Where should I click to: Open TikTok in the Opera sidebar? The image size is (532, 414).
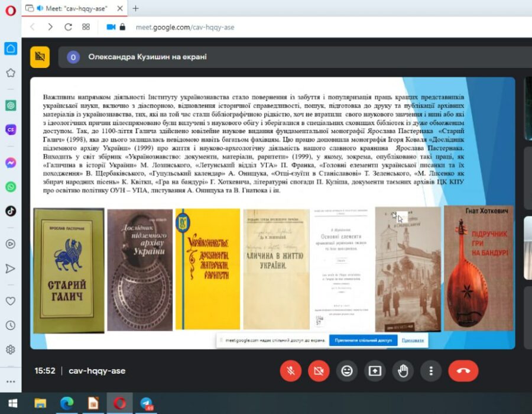click(x=11, y=211)
